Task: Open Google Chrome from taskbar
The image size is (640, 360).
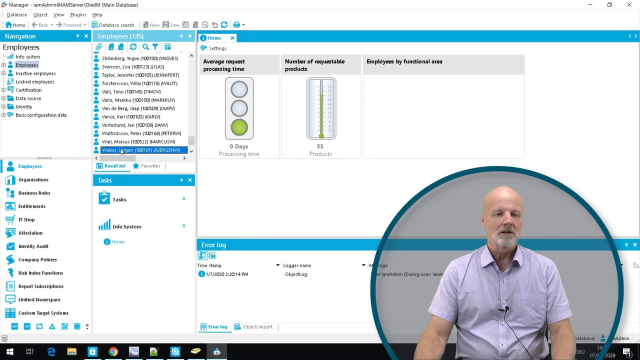Action: pyautogui.click(x=113, y=351)
